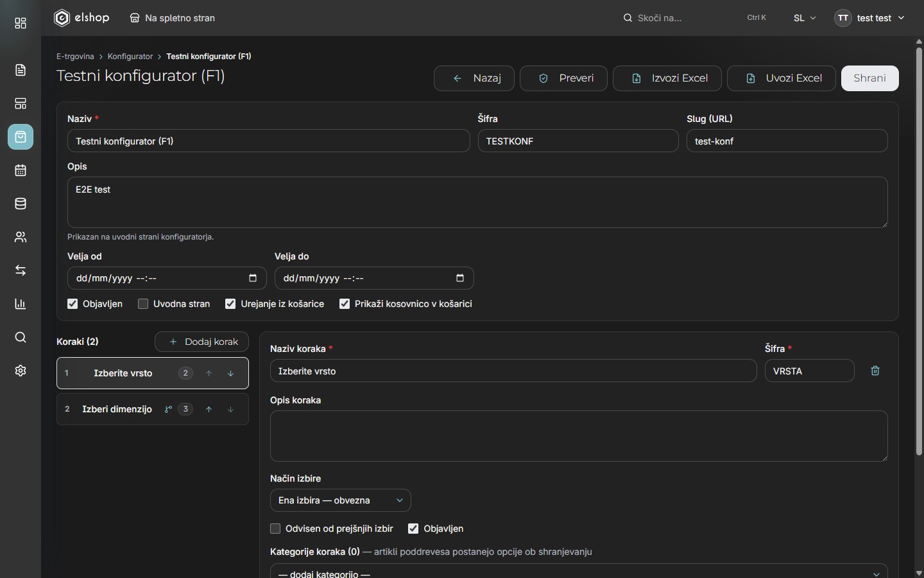Go to E-trgovina breadcrumb
The image size is (924, 578).
click(75, 57)
